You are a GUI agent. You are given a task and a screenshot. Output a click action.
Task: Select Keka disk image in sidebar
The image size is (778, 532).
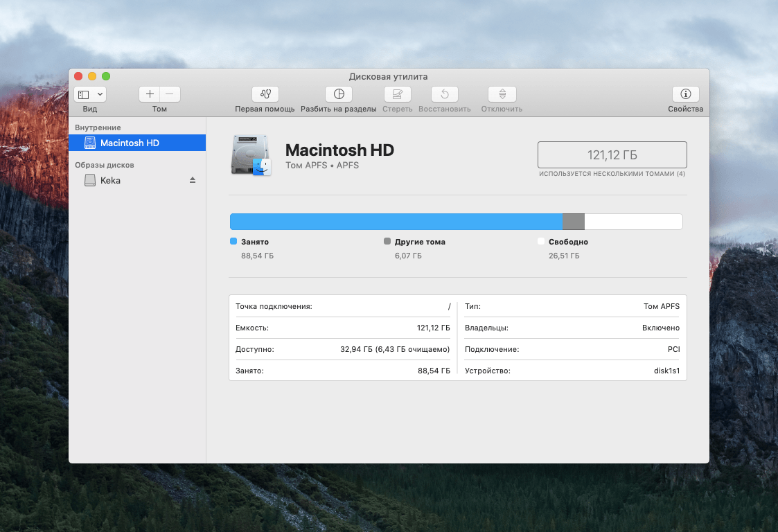(137, 180)
